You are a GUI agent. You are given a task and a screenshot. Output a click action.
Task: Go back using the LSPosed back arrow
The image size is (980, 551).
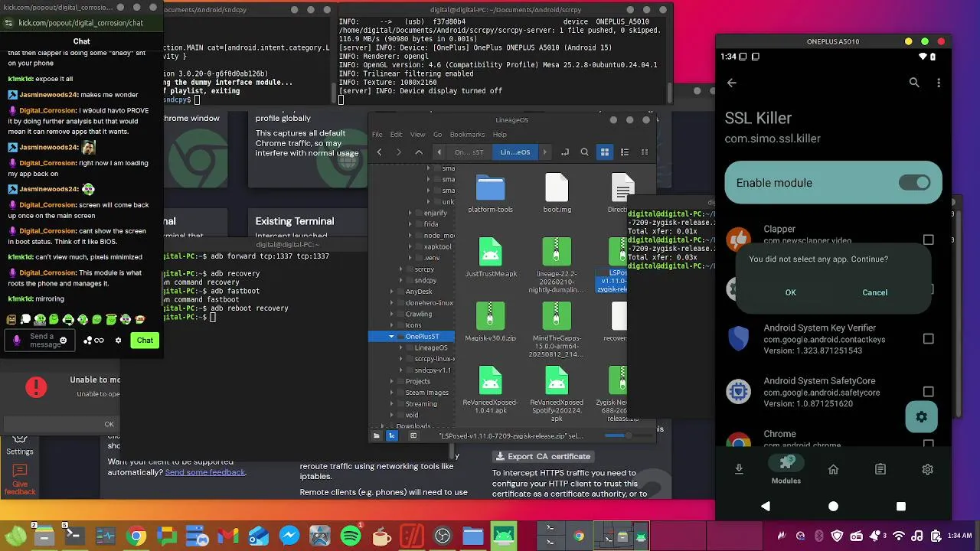click(732, 83)
